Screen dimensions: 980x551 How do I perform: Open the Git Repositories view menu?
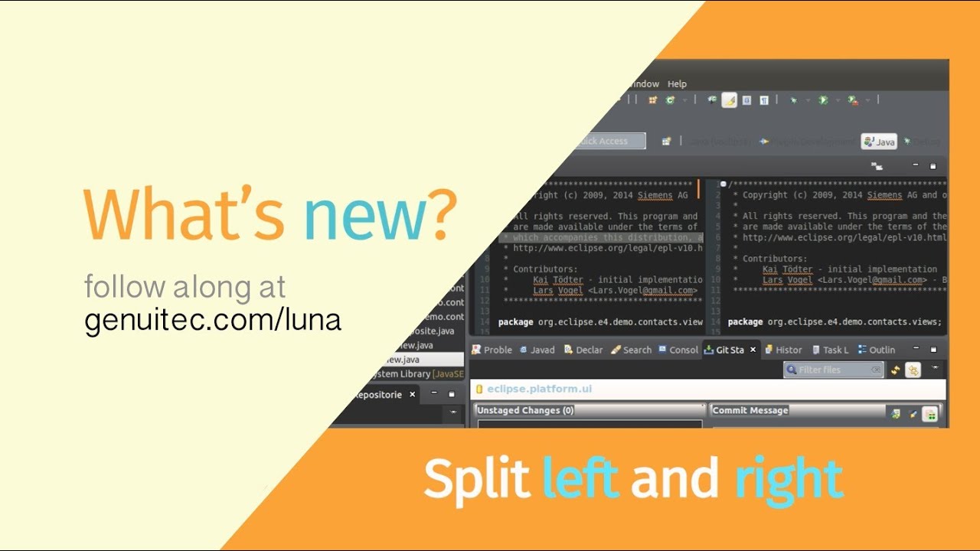[455, 412]
